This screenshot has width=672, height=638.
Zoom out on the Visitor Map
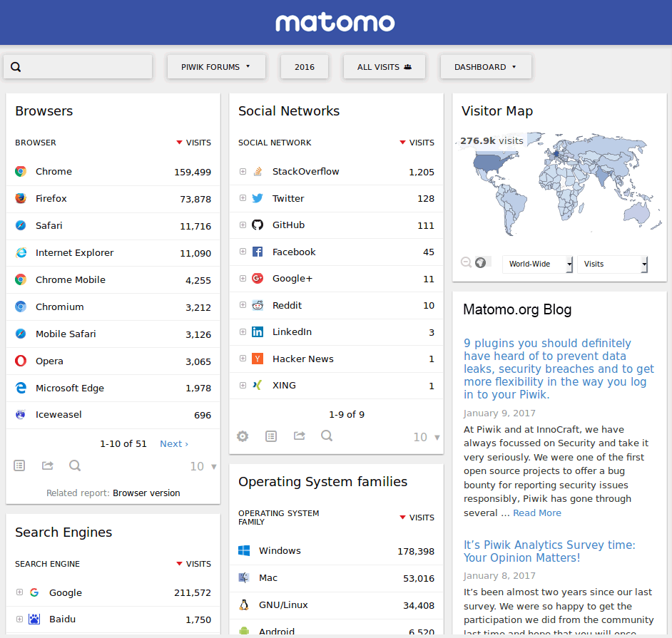point(465,262)
